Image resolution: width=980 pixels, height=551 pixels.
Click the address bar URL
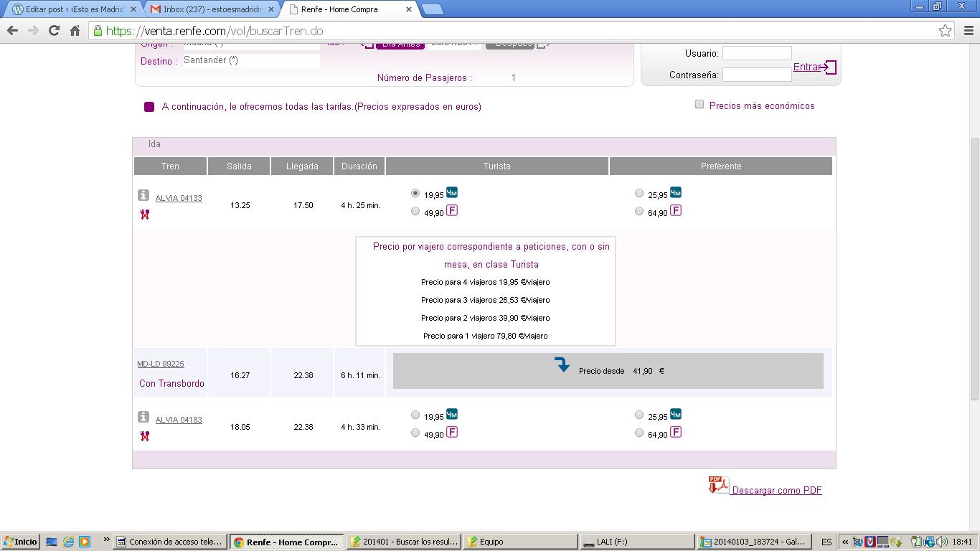point(215,31)
